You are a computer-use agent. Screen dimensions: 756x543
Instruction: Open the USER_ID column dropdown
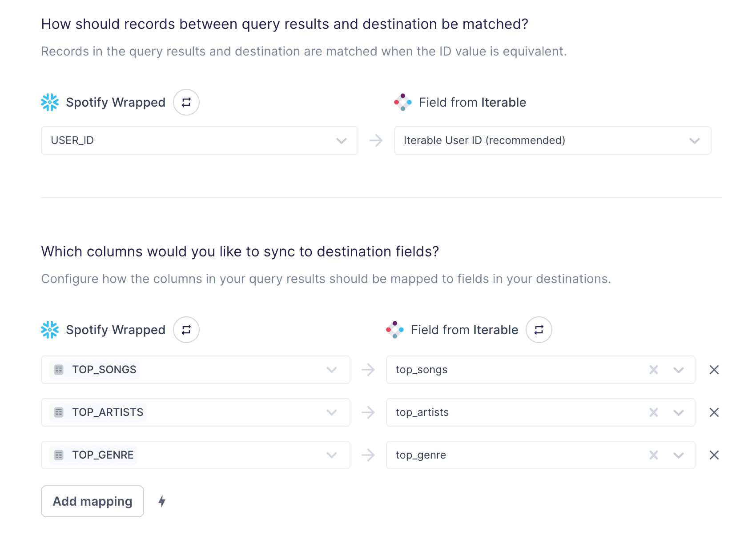[x=341, y=141]
